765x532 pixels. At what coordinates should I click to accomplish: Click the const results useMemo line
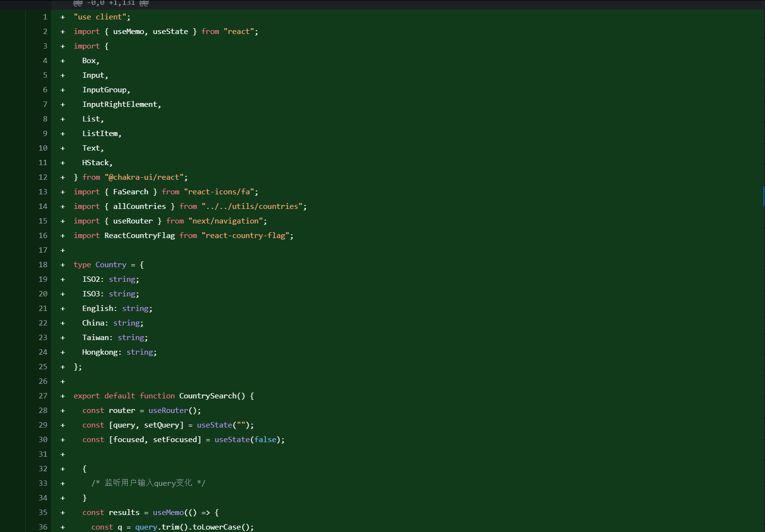(151, 513)
